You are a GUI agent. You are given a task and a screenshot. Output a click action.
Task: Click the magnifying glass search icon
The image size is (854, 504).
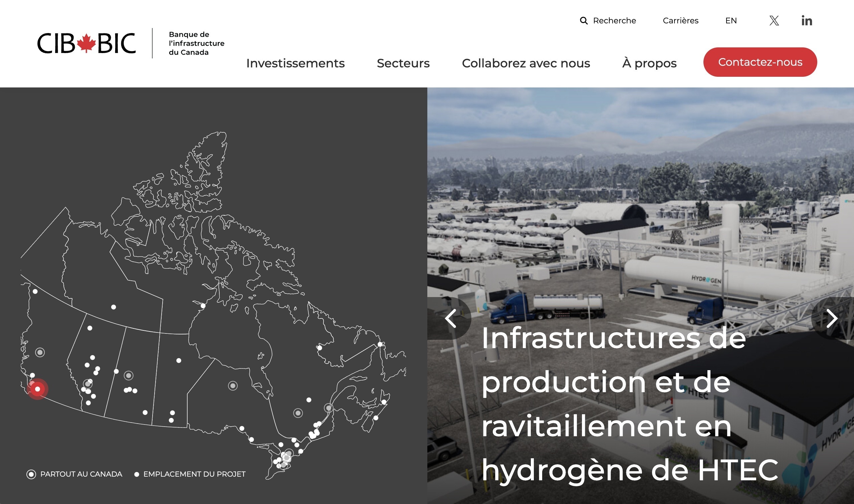point(583,21)
